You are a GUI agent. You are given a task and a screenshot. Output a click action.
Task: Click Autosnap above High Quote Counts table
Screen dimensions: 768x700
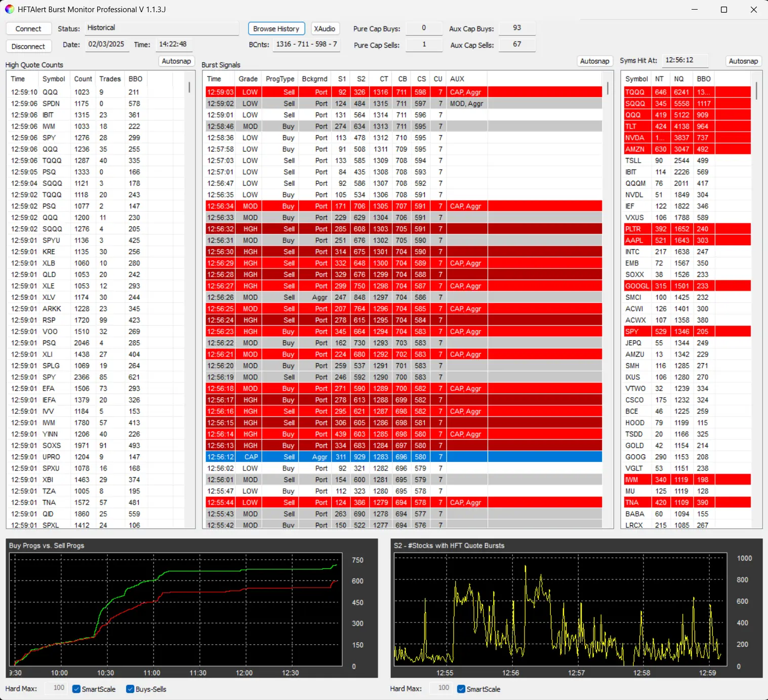tap(176, 61)
